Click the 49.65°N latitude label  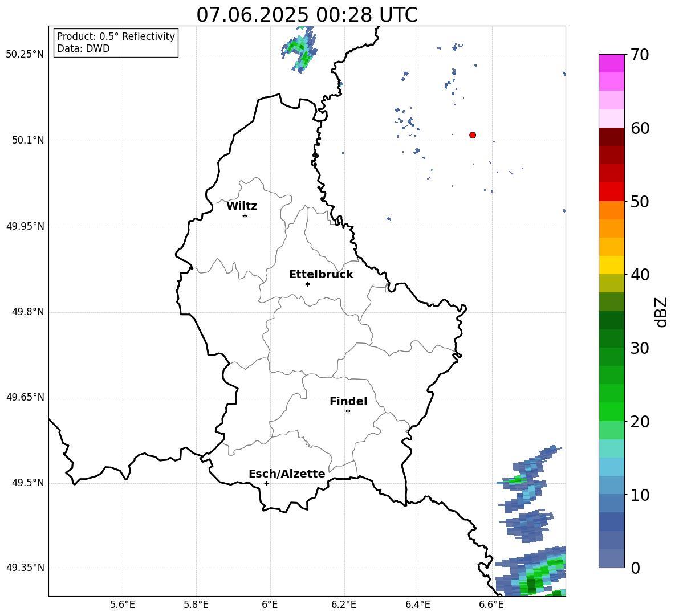pyautogui.click(x=25, y=397)
